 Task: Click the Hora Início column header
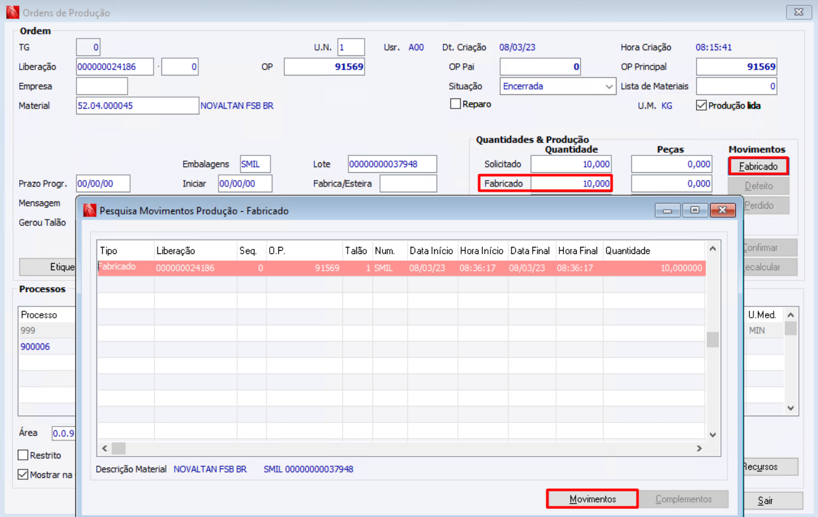(x=482, y=251)
